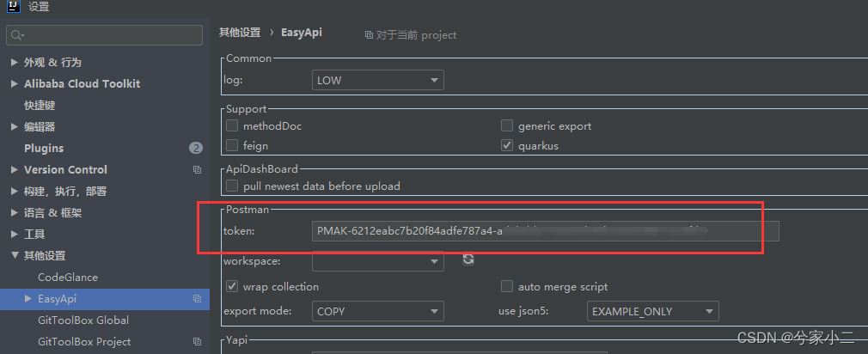
Task: Click the ApiDashBoard section label
Action: click(x=262, y=168)
